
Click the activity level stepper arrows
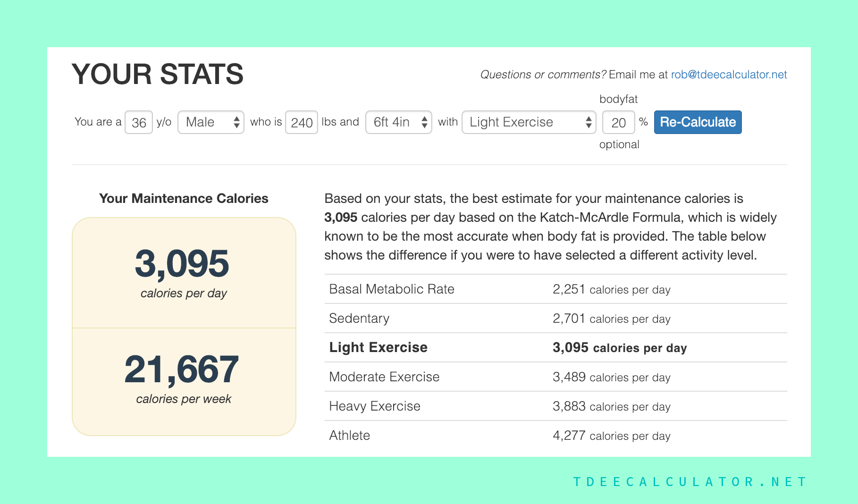coord(588,122)
